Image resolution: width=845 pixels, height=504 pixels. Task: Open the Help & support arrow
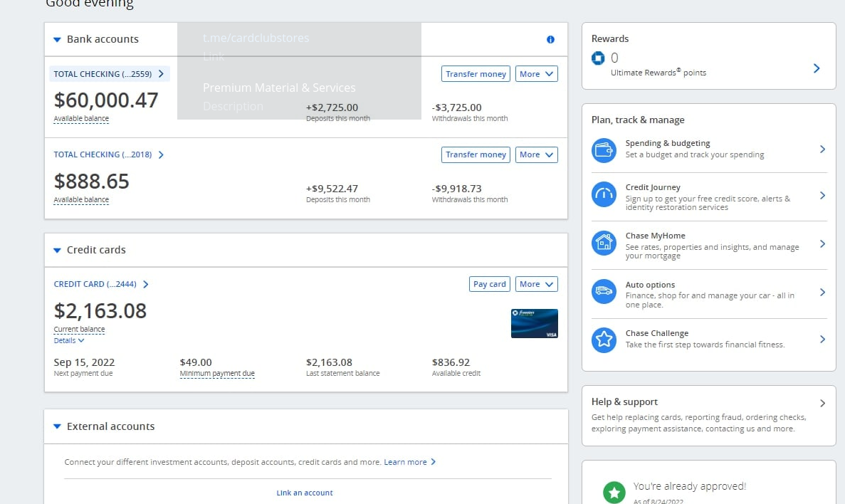pyautogui.click(x=822, y=403)
